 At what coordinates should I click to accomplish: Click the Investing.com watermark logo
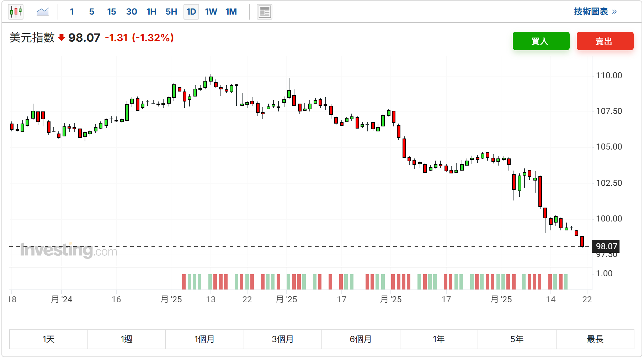click(69, 250)
